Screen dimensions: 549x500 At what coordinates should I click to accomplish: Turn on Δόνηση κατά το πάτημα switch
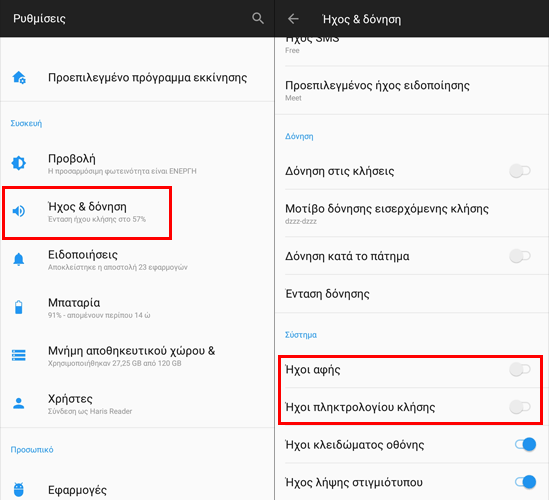click(520, 256)
